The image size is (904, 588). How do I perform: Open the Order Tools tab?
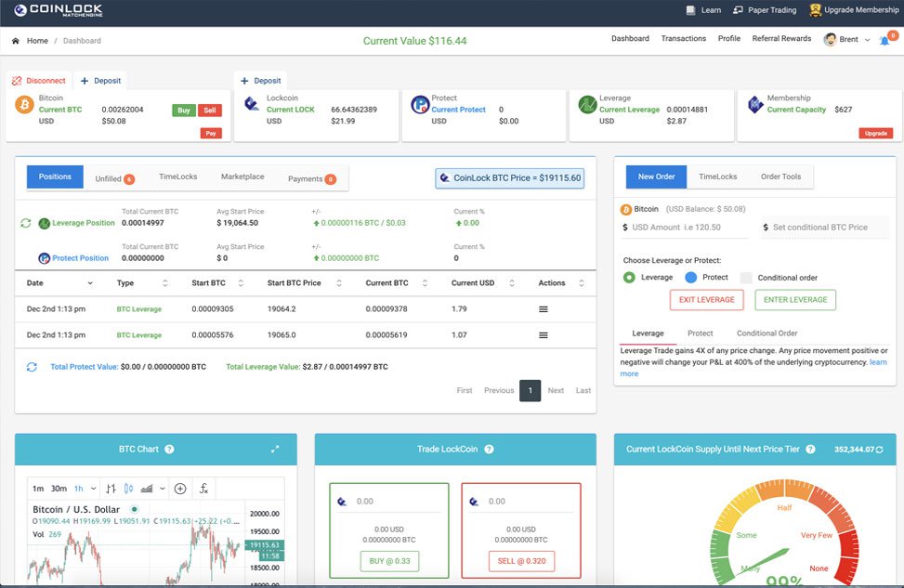tap(780, 176)
